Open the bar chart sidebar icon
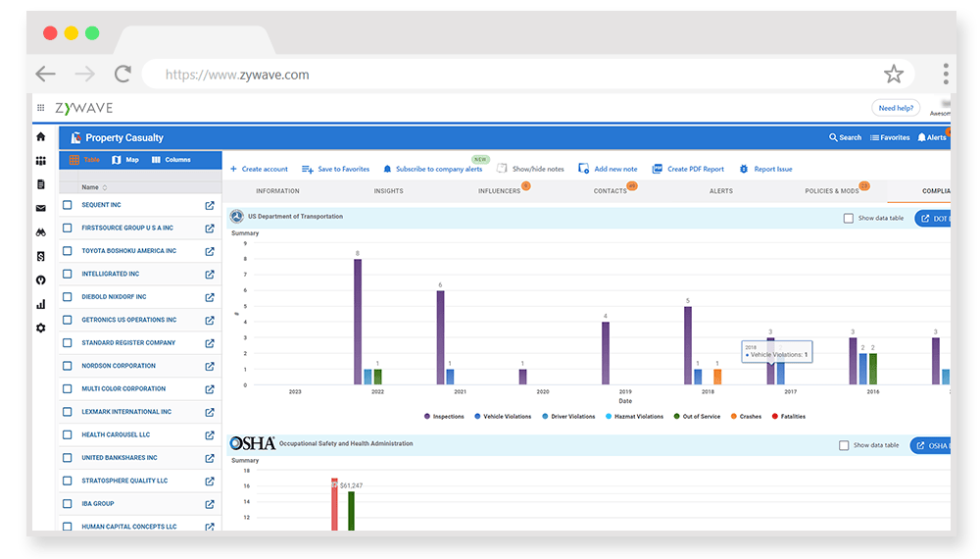 (40, 305)
